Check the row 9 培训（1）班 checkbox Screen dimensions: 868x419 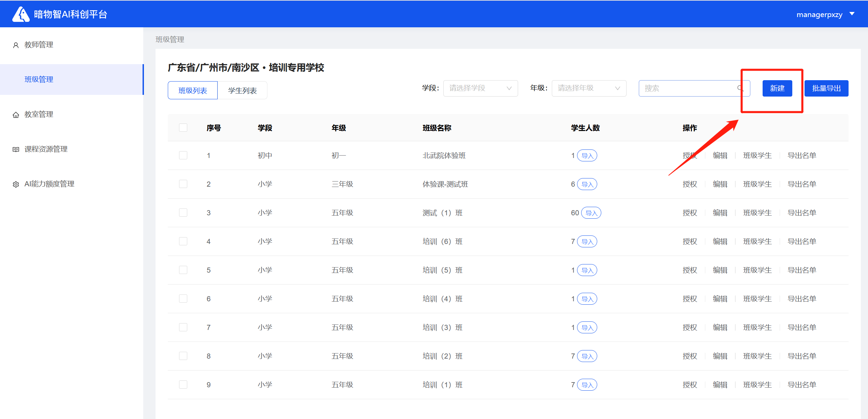[x=183, y=385]
